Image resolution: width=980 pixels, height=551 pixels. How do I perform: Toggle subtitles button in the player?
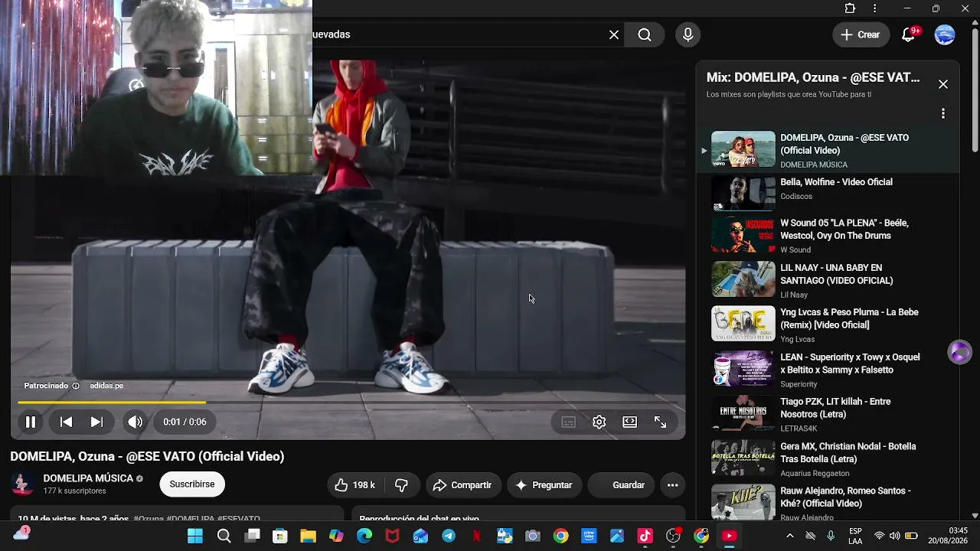click(x=568, y=422)
